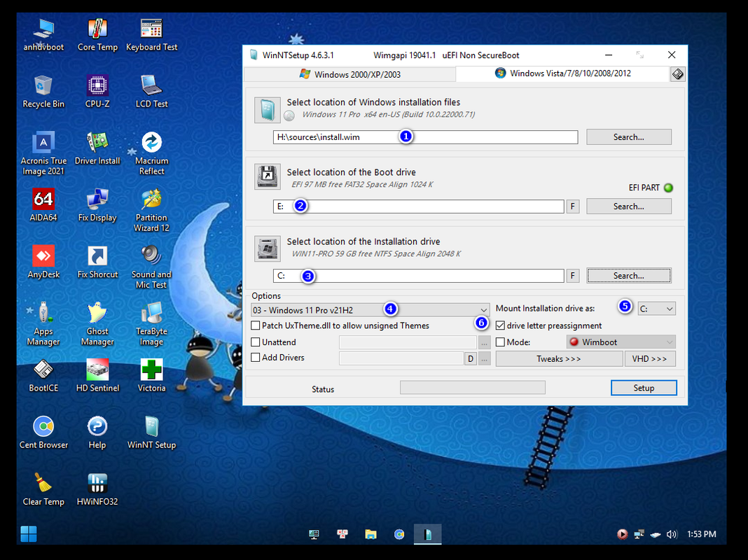Open the Victoria desktop icon
Screen dimensions: 748x560
151,376
